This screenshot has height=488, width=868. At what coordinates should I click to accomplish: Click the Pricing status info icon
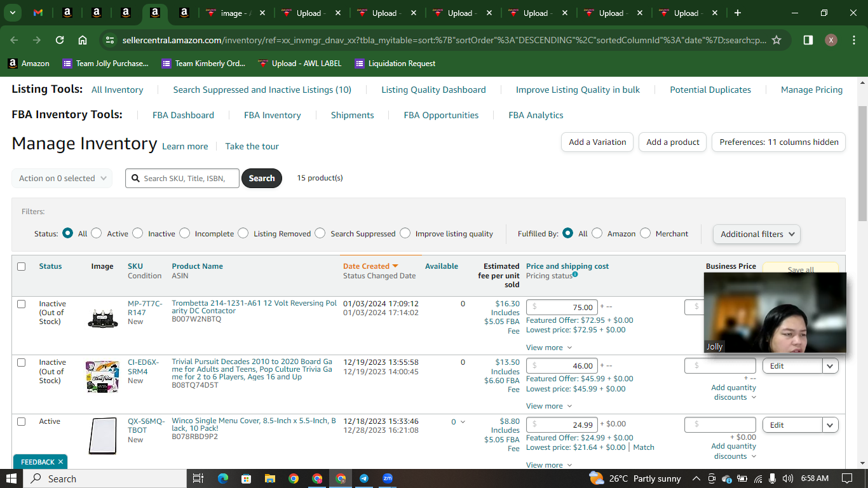pos(575,274)
